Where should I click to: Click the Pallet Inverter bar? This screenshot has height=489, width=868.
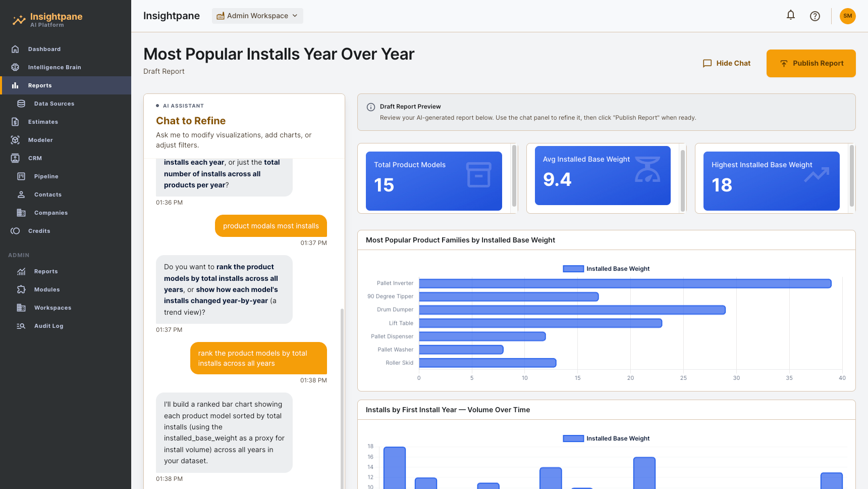625,283
